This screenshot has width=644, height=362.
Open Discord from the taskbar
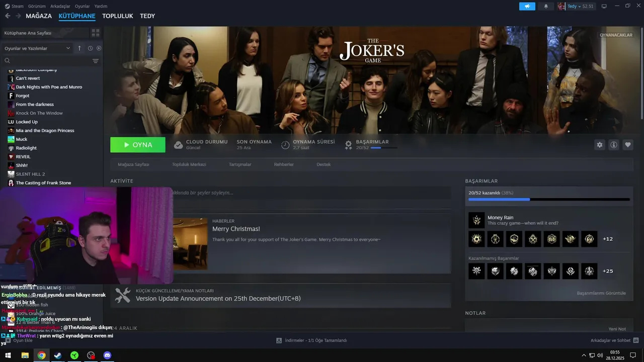point(107,355)
